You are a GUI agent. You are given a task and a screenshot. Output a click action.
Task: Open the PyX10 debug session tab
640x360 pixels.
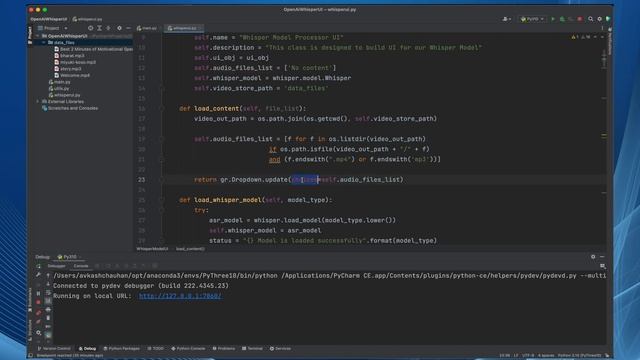point(68,257)
